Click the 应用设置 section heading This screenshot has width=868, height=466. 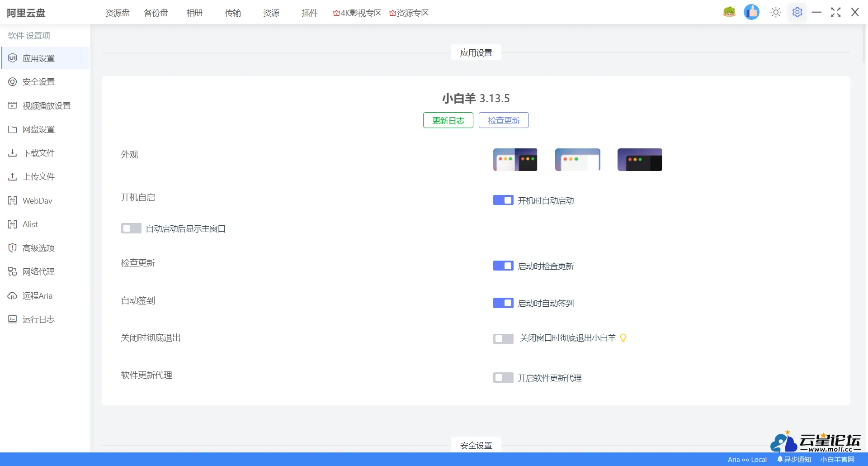click(x=476, y=53)
